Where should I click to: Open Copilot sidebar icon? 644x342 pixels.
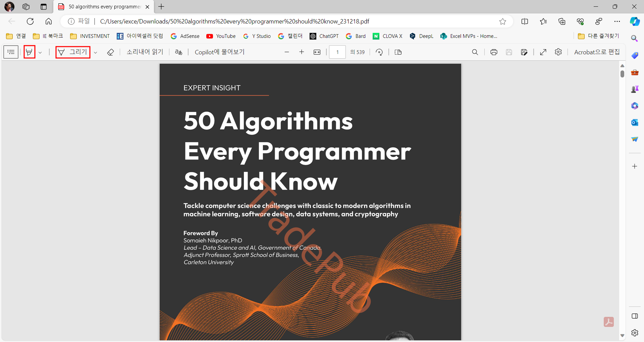pyautogui.click(x=635, y=21)
